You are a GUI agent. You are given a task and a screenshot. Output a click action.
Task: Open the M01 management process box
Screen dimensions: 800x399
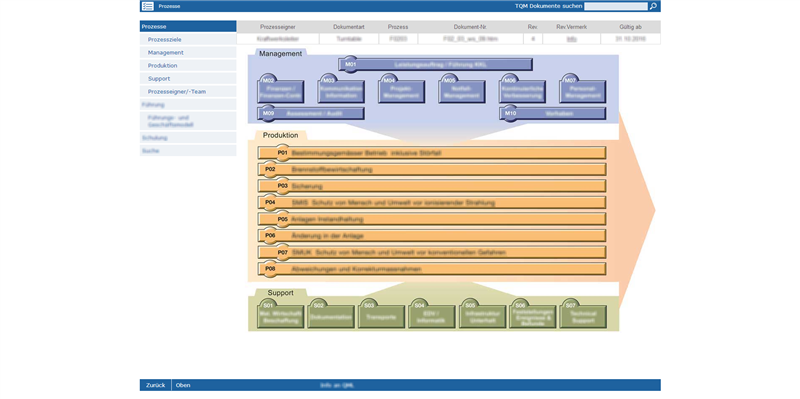[436, 65]
